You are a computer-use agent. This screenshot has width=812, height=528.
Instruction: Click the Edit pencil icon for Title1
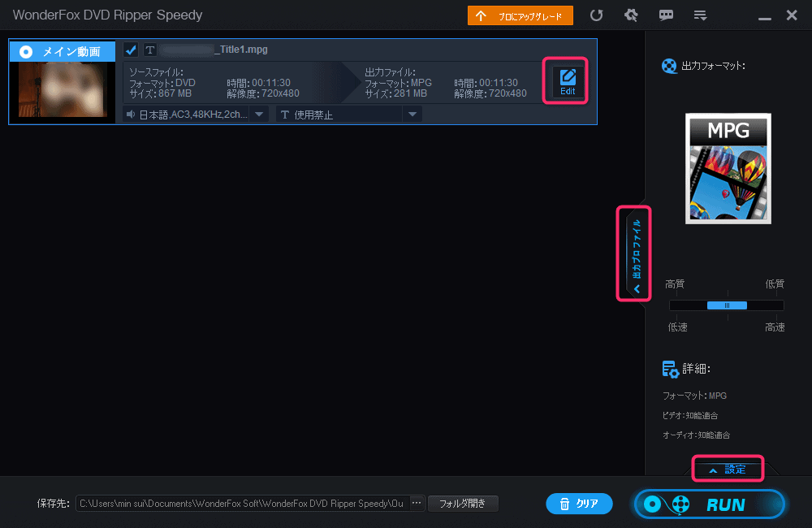coord(568,81)
